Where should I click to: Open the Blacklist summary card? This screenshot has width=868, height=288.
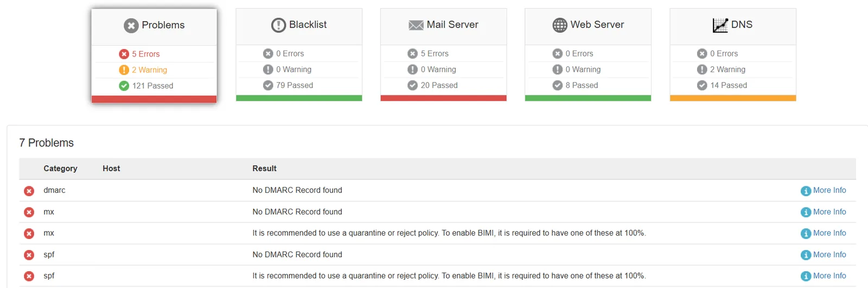299,55
